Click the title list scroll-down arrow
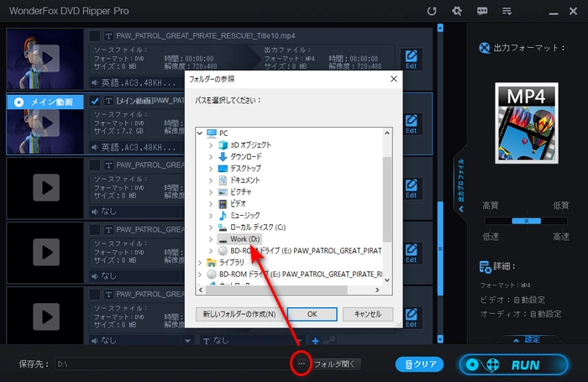This screenshot has width=588, height=382. [x=440, y=339]
